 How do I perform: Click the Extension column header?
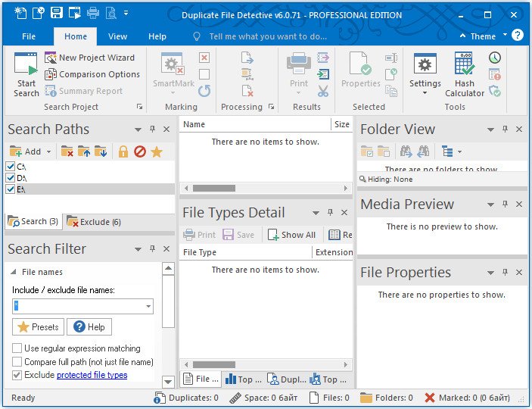[333, 252]
